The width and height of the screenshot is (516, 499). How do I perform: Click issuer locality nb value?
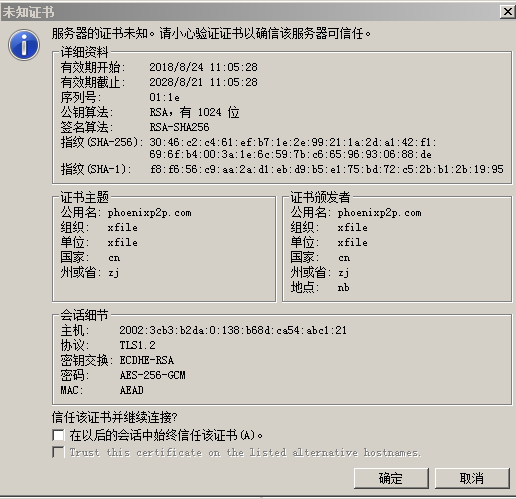click(343, 287)
